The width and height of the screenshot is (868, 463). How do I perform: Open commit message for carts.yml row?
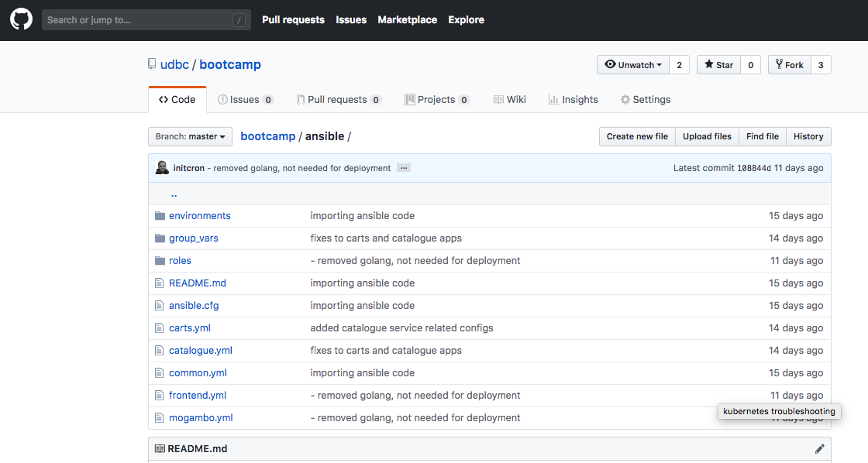401,328
